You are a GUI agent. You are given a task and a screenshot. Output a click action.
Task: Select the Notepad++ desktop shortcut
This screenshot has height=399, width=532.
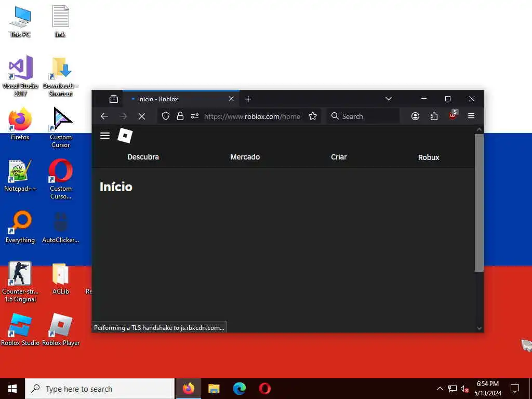point(20,176)
